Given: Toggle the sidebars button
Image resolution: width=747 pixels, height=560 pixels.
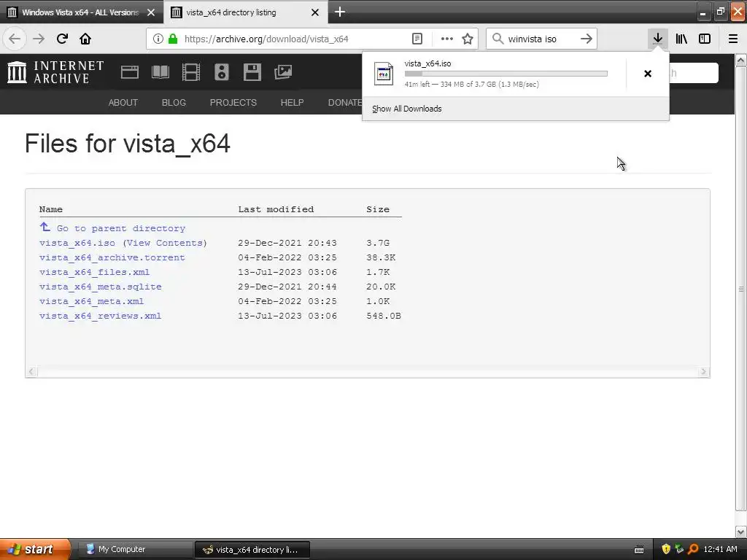Looking at the screenshot, I should [705, 39].
